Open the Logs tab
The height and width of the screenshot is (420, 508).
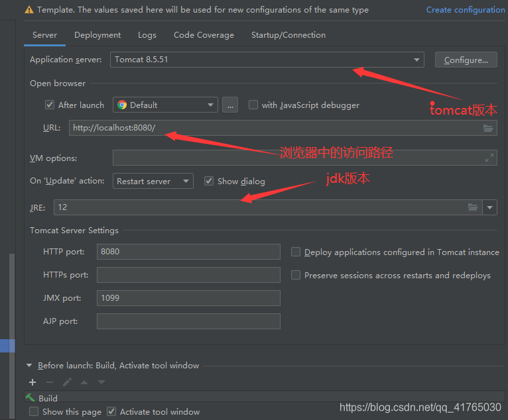[147, 35]
